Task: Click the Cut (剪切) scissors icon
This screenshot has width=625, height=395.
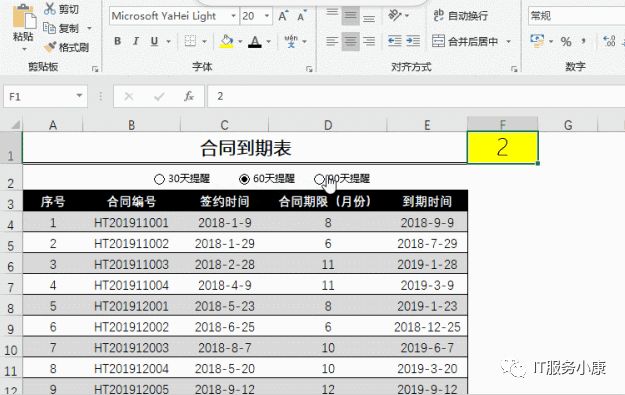Action: tap(50, 8)
